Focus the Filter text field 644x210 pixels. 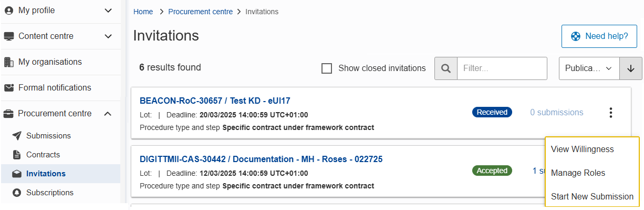click(x=502, y=68)
